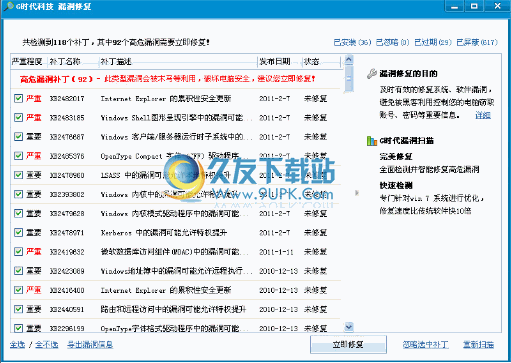Select the 路由和远程访问中的漏洞 description text
This screenshot has width=511, height=363.
point(173,309)
